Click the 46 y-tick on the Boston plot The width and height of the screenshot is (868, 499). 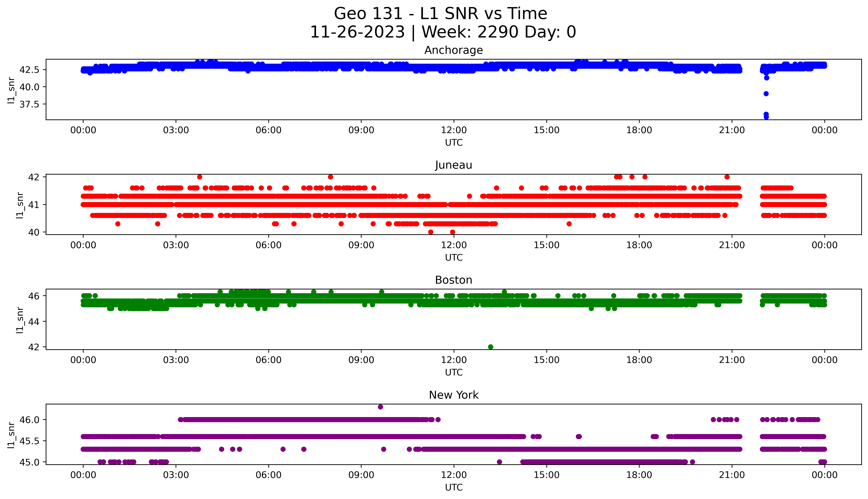tap(34, 296)
